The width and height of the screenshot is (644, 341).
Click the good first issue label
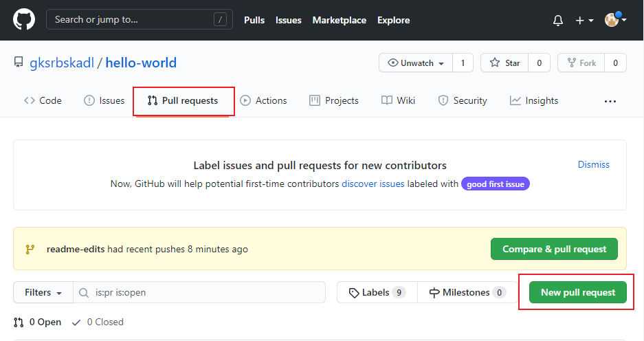tap(496, 184)
